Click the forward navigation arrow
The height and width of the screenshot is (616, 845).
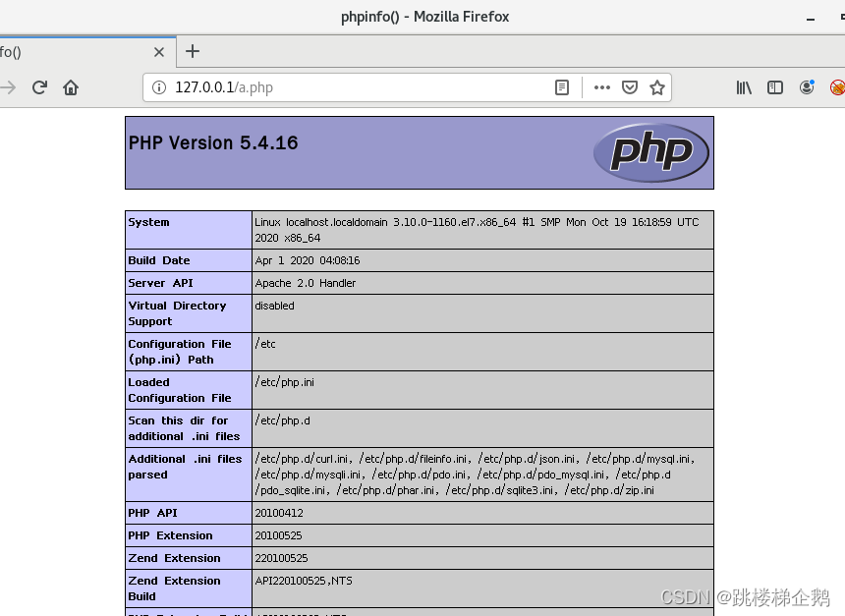coord(8,87)
